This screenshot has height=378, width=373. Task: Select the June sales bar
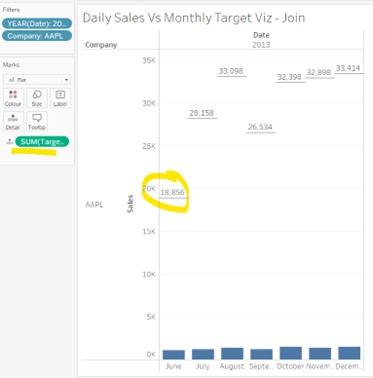[x=174, y=355]
